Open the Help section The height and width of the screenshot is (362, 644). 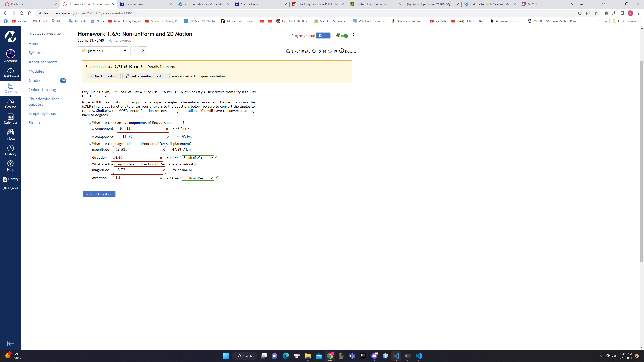(x=10, y=165)
